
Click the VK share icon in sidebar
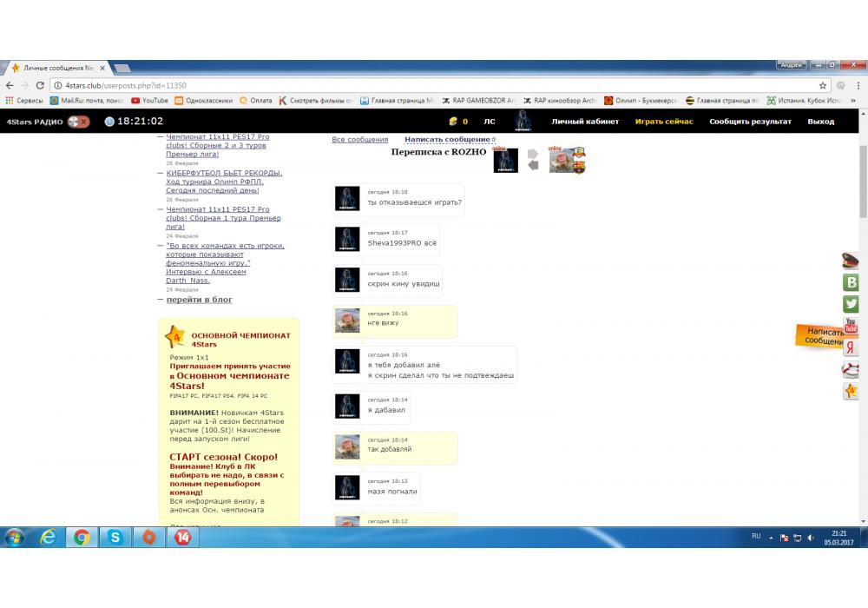point(851,282)
